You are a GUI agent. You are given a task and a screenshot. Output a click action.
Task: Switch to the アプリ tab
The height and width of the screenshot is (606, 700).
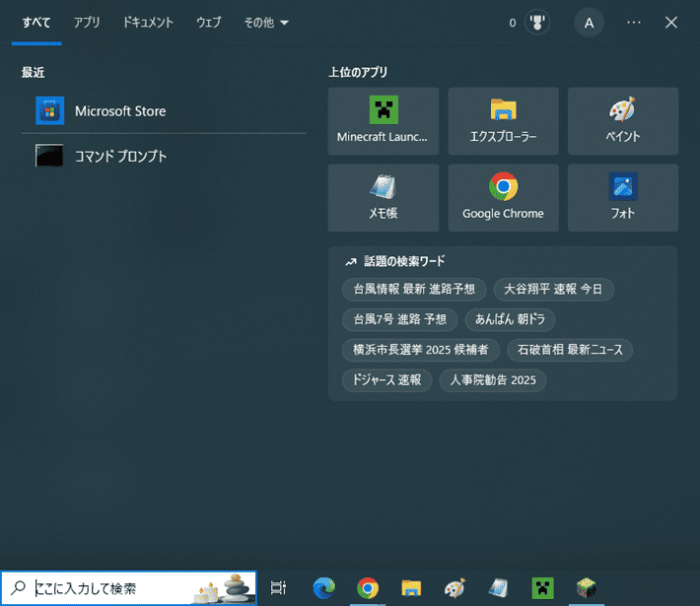point(87,23)
